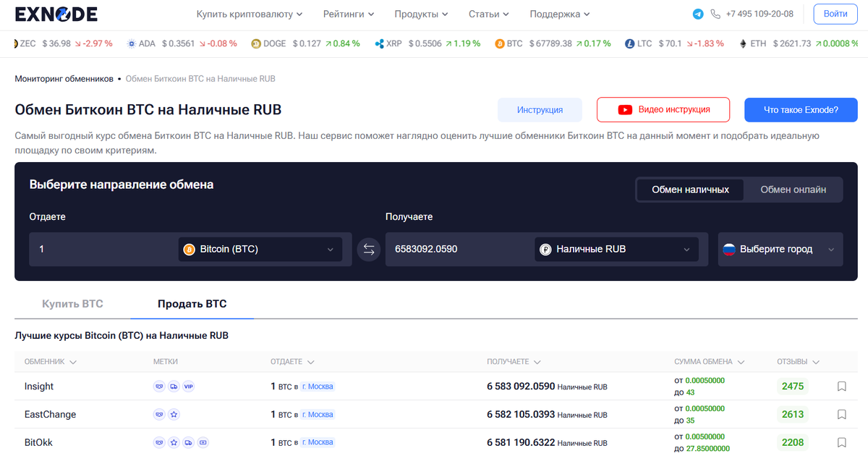The image size is (868, 456).
Task: Click the star badge on EastChange row
Action: pos(174,415)
